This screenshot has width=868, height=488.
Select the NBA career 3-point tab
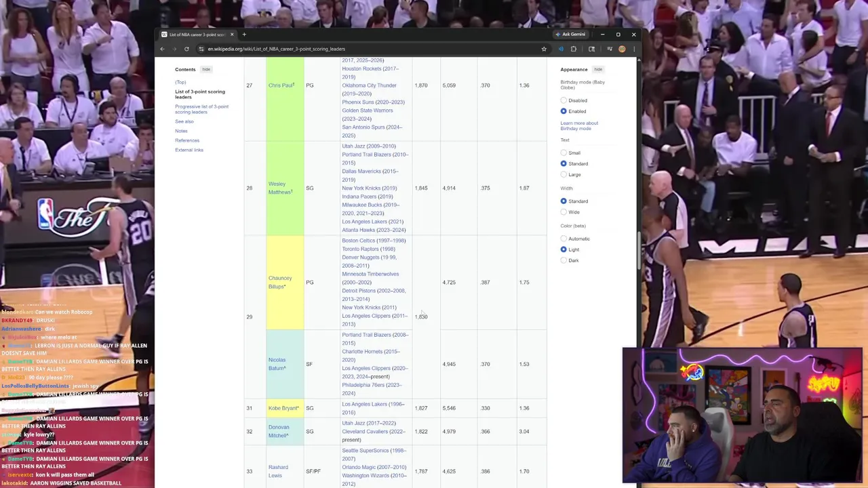197,35
